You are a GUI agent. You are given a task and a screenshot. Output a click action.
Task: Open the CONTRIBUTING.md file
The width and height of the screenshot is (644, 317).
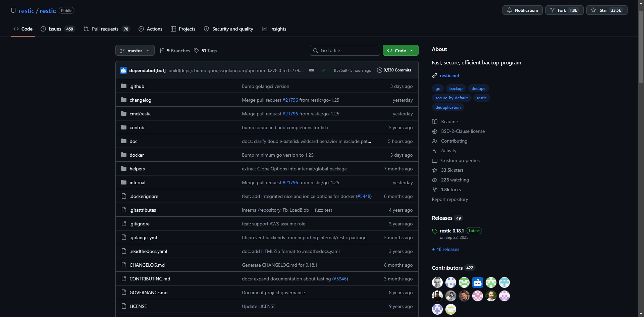[150, 279]
